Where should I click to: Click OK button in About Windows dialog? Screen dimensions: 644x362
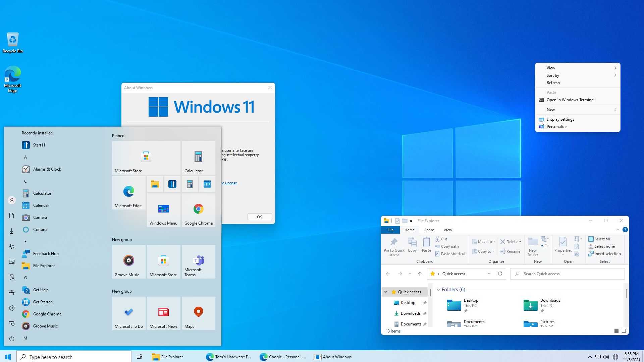point(259,217)
